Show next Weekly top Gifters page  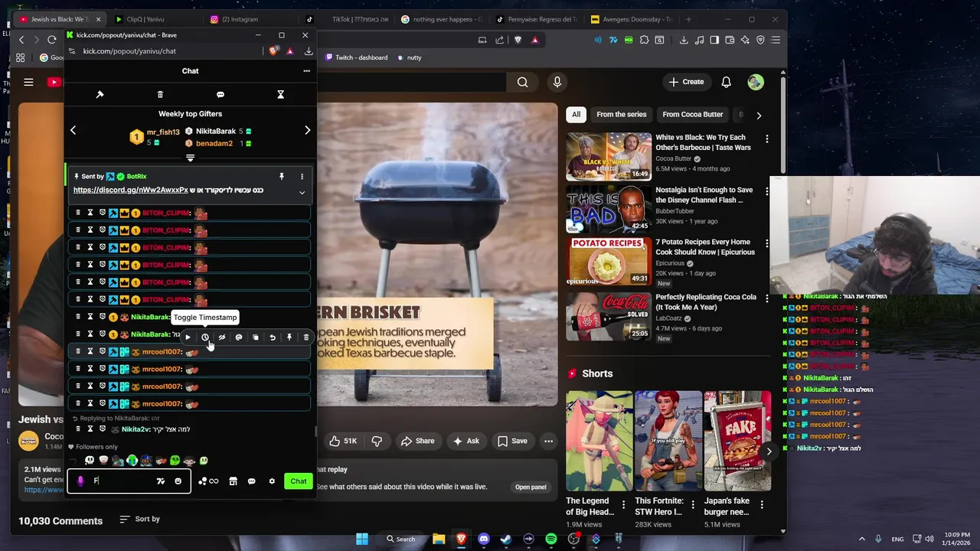[307, 130]
